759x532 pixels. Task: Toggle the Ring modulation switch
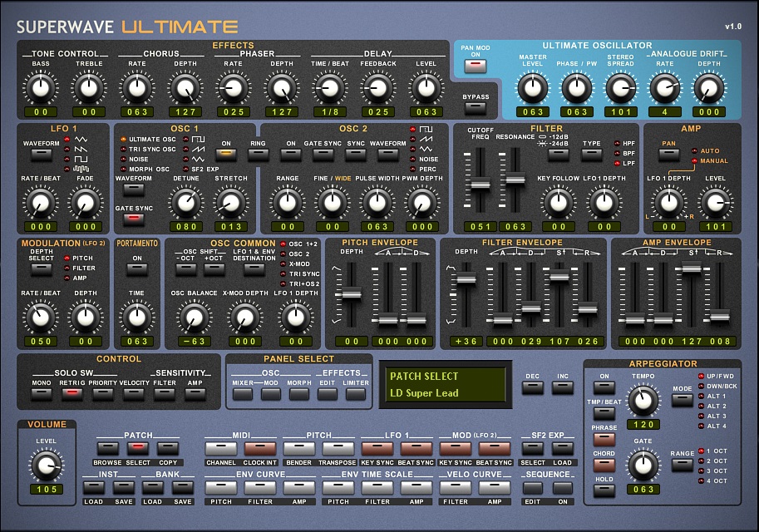tap(258, 155)
